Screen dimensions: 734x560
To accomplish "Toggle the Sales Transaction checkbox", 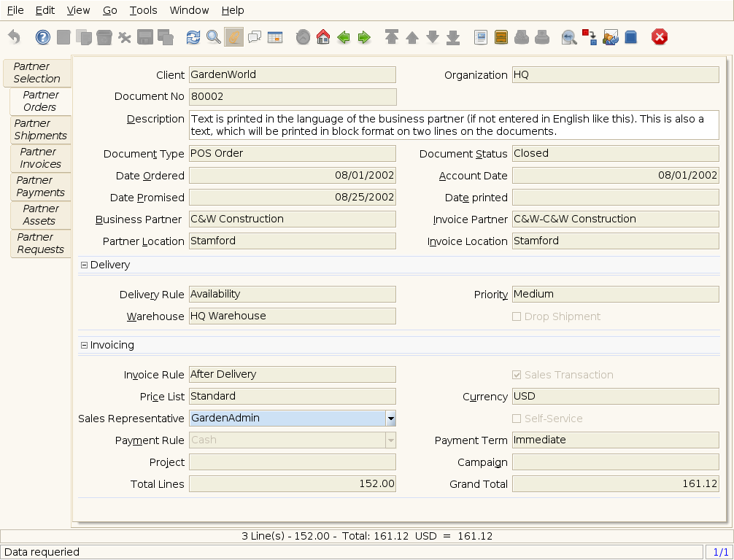I will [x=517, y=375].
